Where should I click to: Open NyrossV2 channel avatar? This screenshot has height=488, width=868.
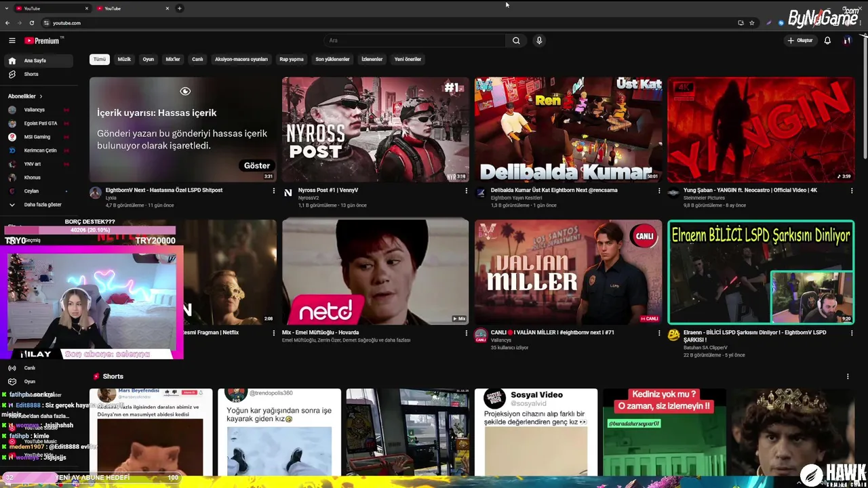[288, 193]
